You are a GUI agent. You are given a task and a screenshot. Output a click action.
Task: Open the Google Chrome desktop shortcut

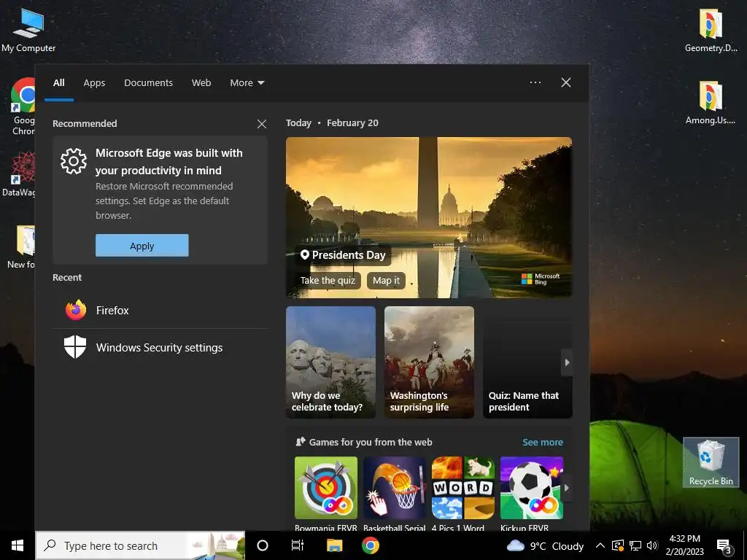pyautogui.click(x=23, y=106)
